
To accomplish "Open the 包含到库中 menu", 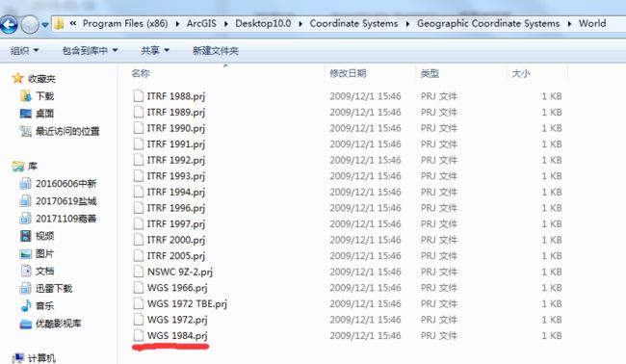I will click(90, 51).
